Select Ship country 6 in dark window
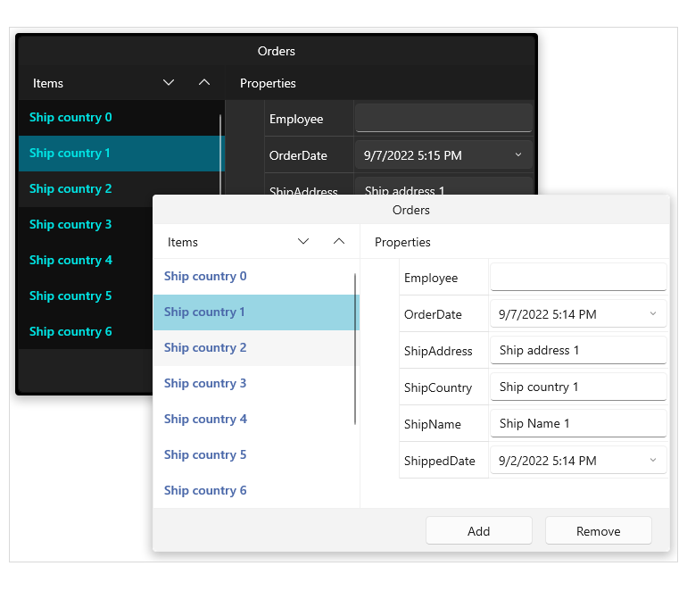This screenshot has height=616, width=687. [86, 332]
